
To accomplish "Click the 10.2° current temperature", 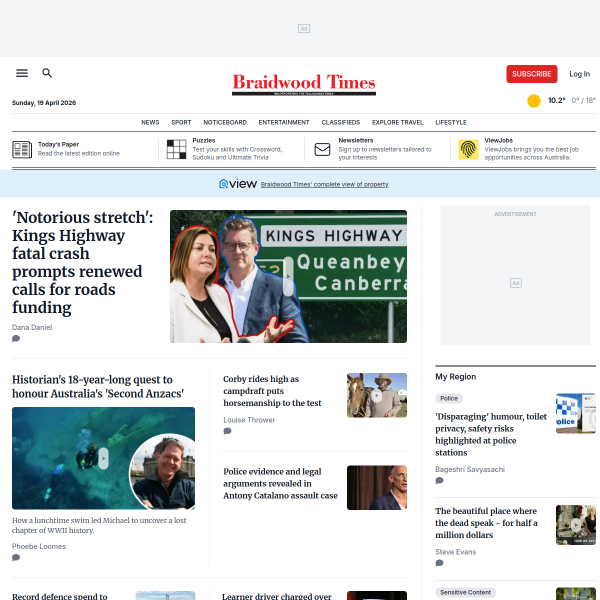I will (x=556, y=101).
